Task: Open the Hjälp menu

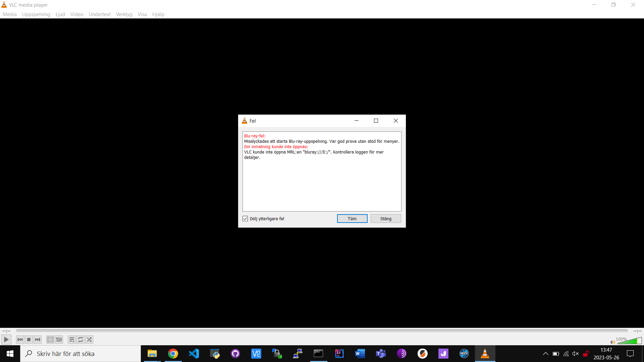Action: 158,14
